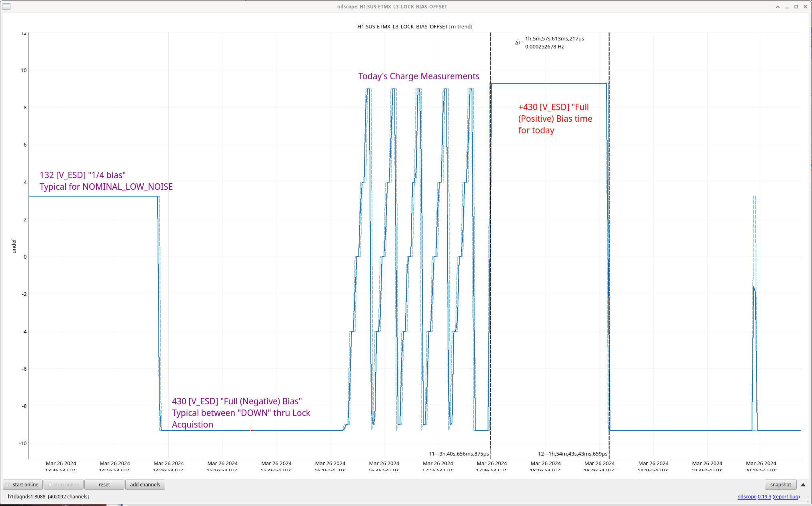Click the start online play button
The image size is (812, 506).
[x=23, y=484]
